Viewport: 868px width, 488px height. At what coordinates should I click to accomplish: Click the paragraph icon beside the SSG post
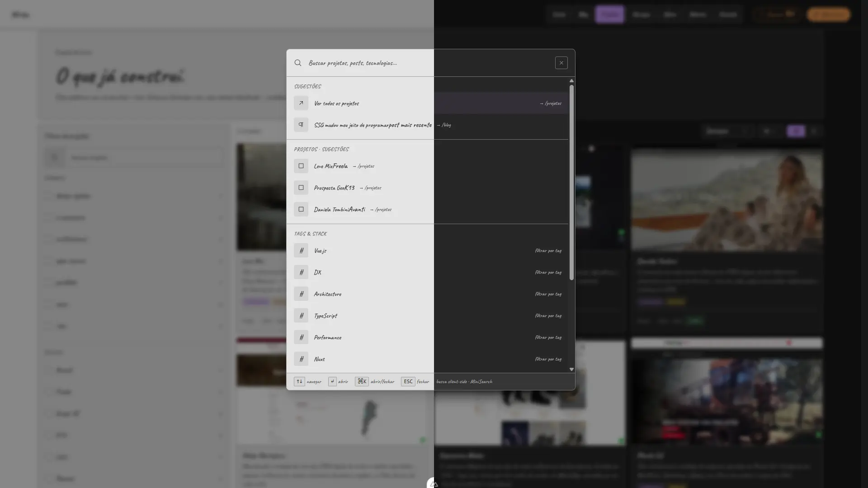301,125
